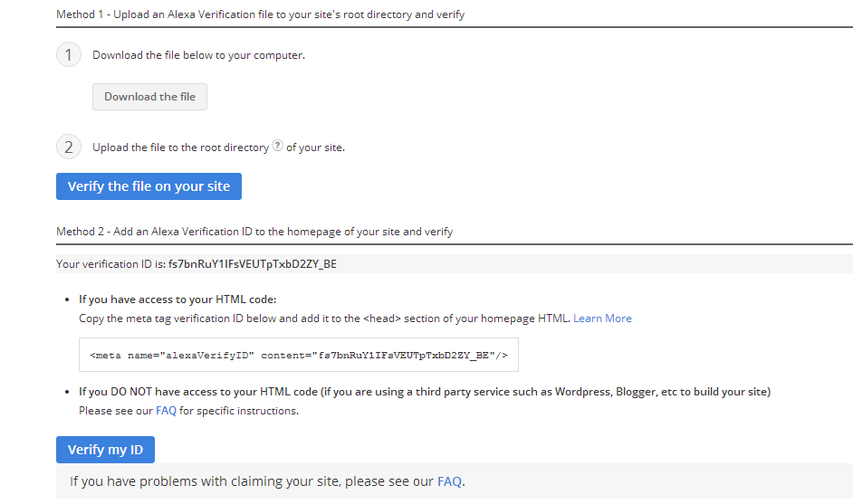The width and height of the screenshot is (853, 504).
Task: Open the FAQ link about claiming problems
Action: 449,481
